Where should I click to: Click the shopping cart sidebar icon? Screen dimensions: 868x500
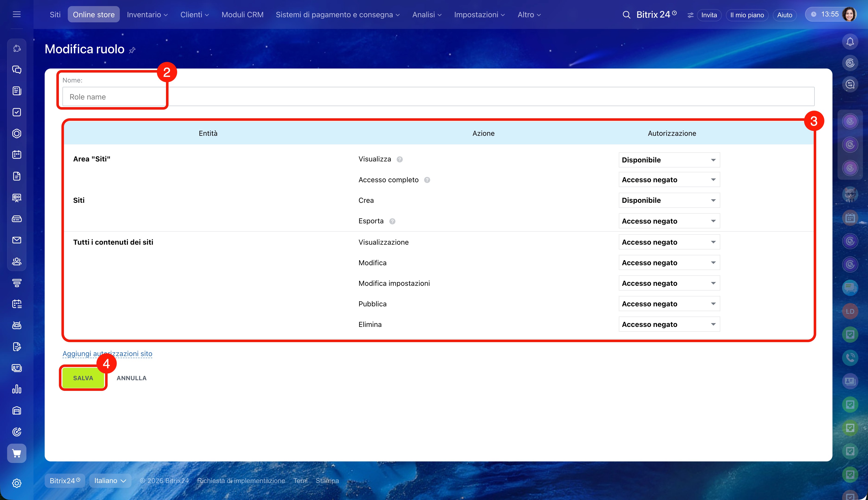coord(16,453)
